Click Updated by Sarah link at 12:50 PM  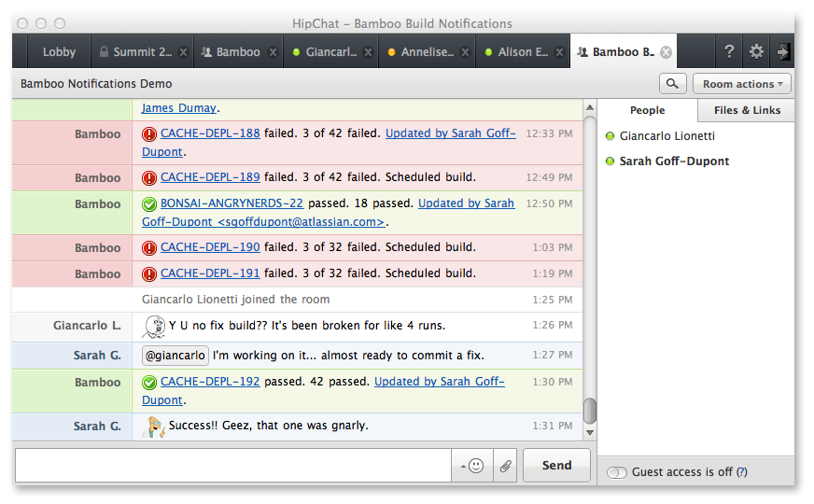point(466,203)
